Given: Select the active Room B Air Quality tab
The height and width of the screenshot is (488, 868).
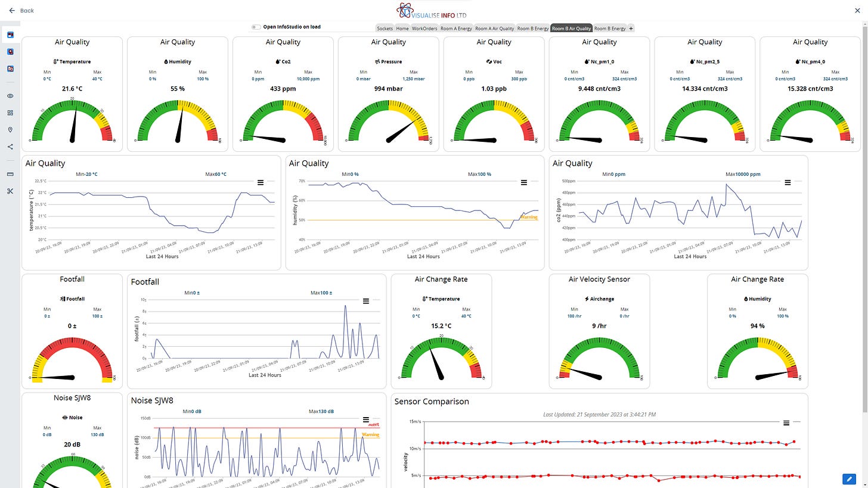Looking at the screenshot, I should pyautogui.click(x=571, y=28).
